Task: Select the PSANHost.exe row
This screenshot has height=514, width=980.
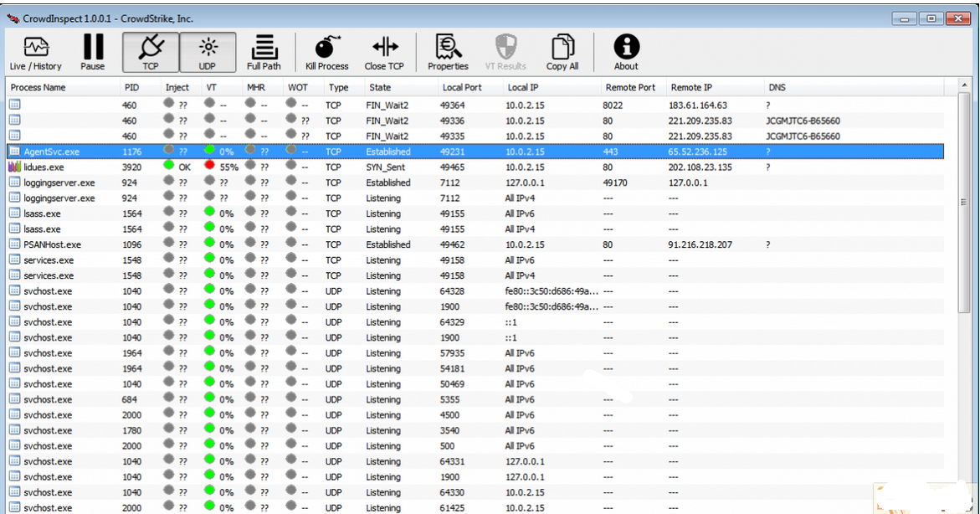Action: (475, 244)
